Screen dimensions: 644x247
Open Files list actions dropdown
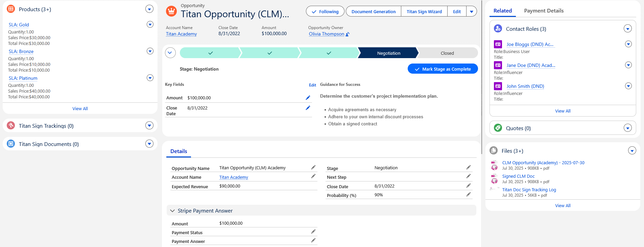point(632,151)
